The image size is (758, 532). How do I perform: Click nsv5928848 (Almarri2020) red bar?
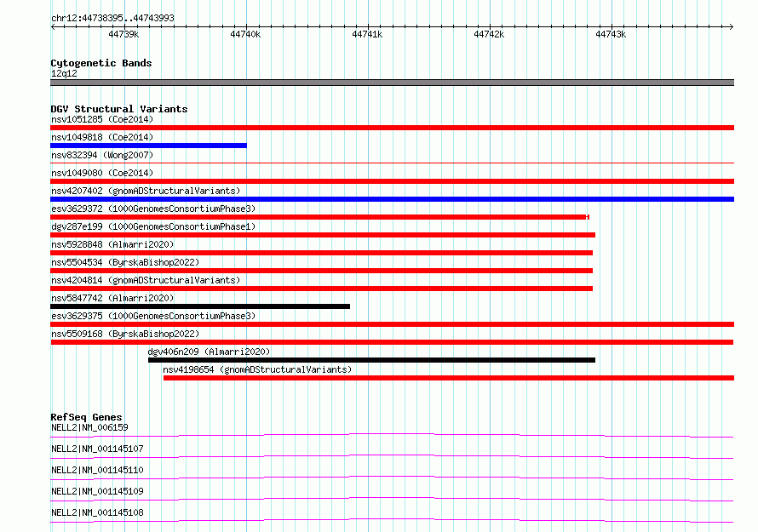pos(321,253)
